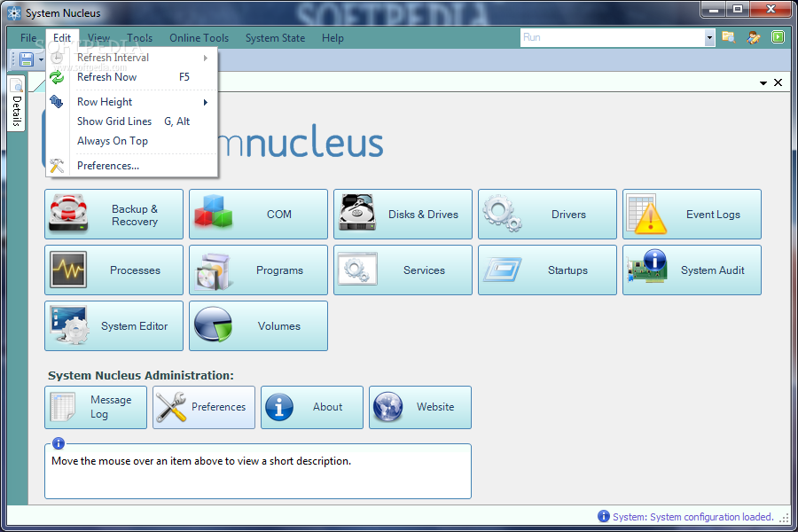Viewport: 798px width, 532px height.
Task: Click the COM colored cubes icon
Action: [x=213, y=211]
